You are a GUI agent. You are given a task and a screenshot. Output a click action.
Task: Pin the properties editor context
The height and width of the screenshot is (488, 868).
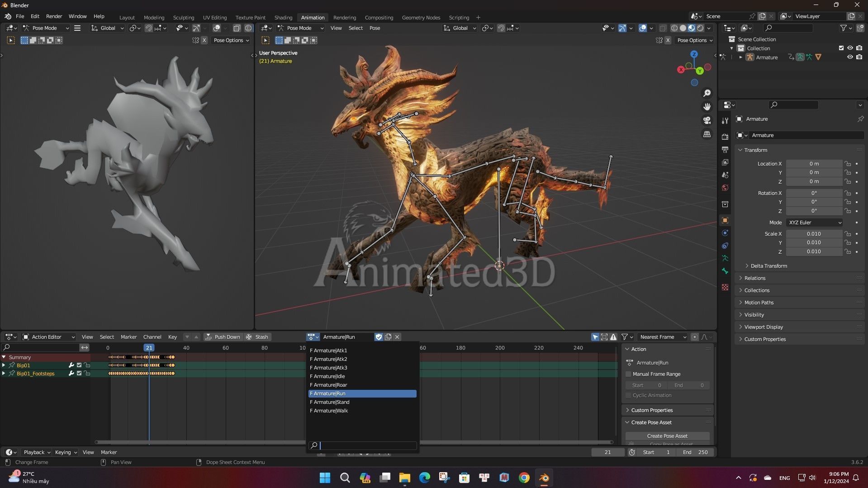(860, 119)
